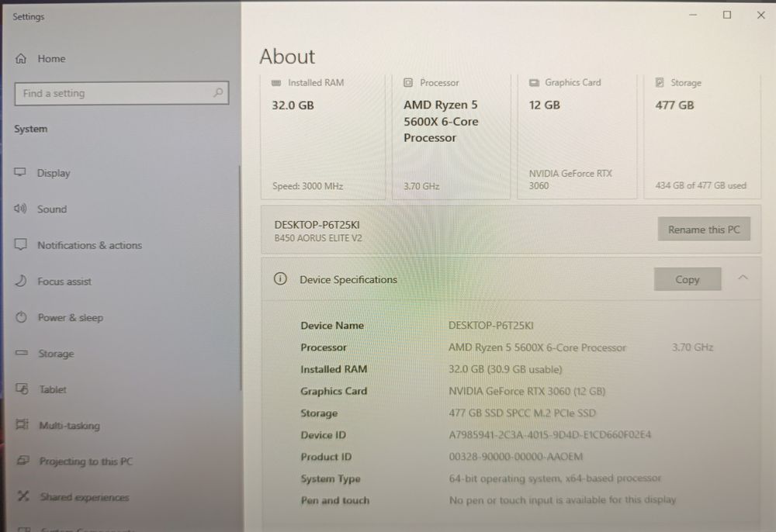The image size is (776, 532).
Task: Click the 477 GB SSD SPCC M.2 value
Action: [x=522, y=413]
